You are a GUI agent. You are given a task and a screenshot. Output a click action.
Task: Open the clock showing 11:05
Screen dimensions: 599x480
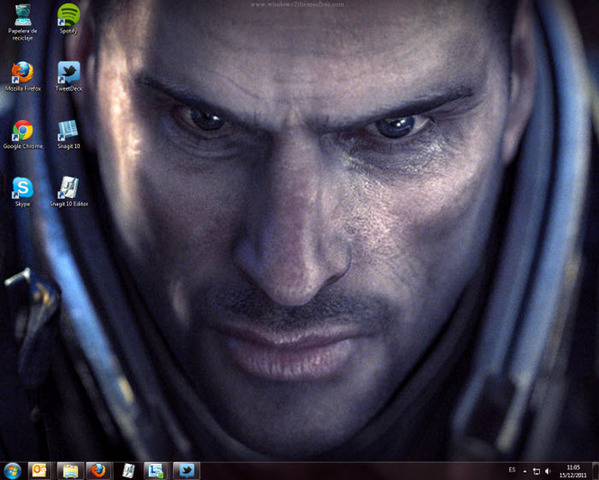coord(573,471)
